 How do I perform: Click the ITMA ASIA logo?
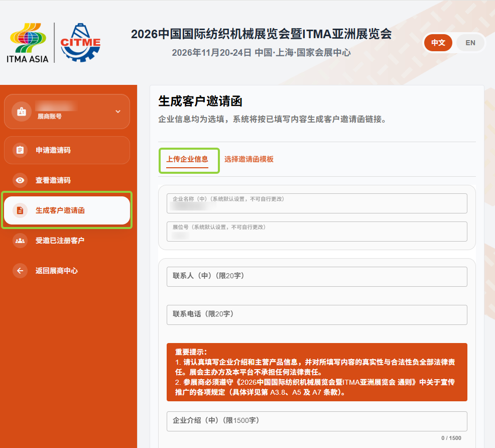click(28, 43)
